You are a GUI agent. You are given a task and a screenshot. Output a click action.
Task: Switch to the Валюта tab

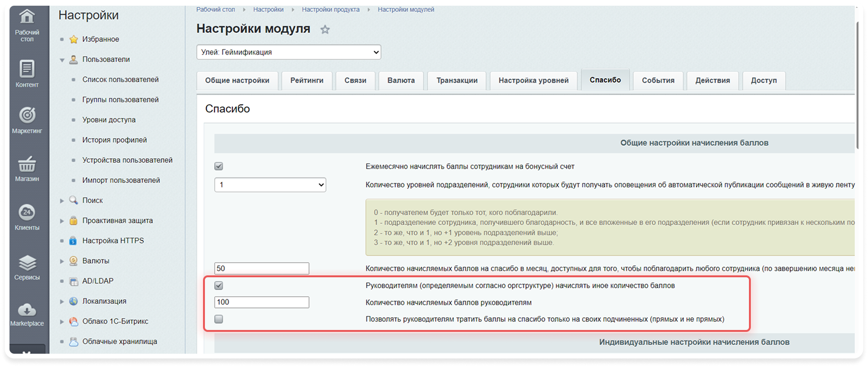(x=401, y=81)
